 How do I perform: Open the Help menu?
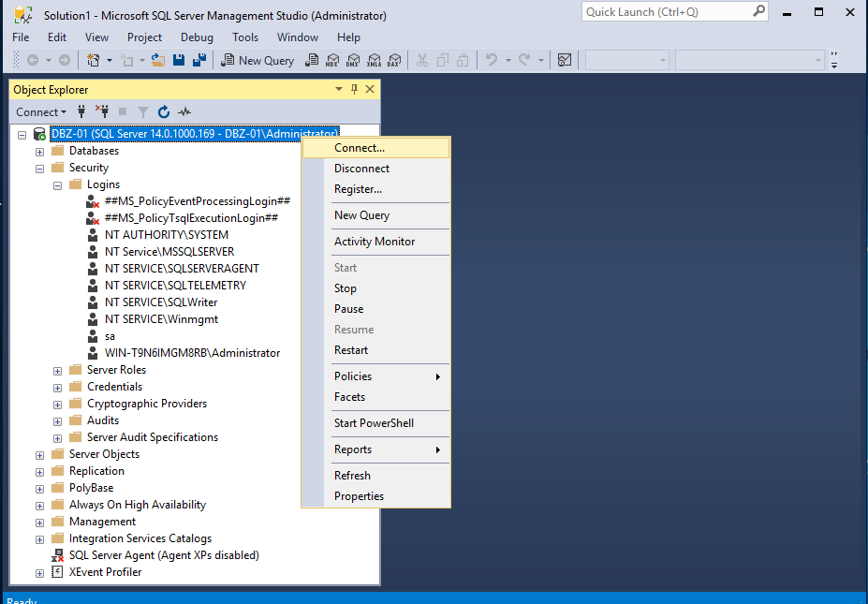pyautogui.click(x=348, y=37)
